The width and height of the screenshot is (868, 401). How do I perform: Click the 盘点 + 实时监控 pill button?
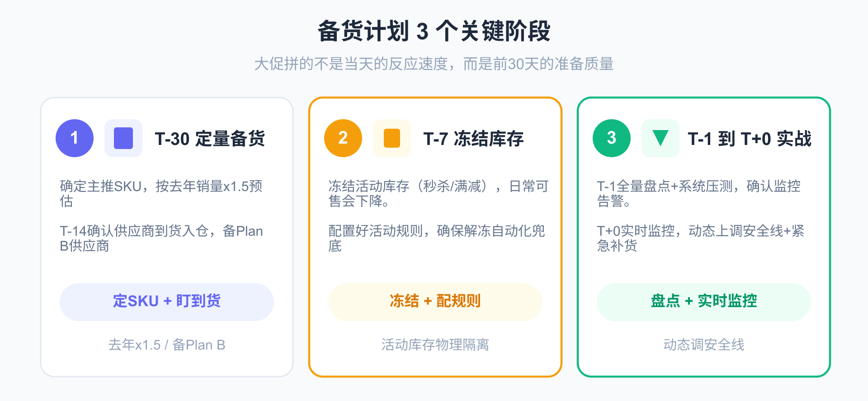[x=703, y=302]
